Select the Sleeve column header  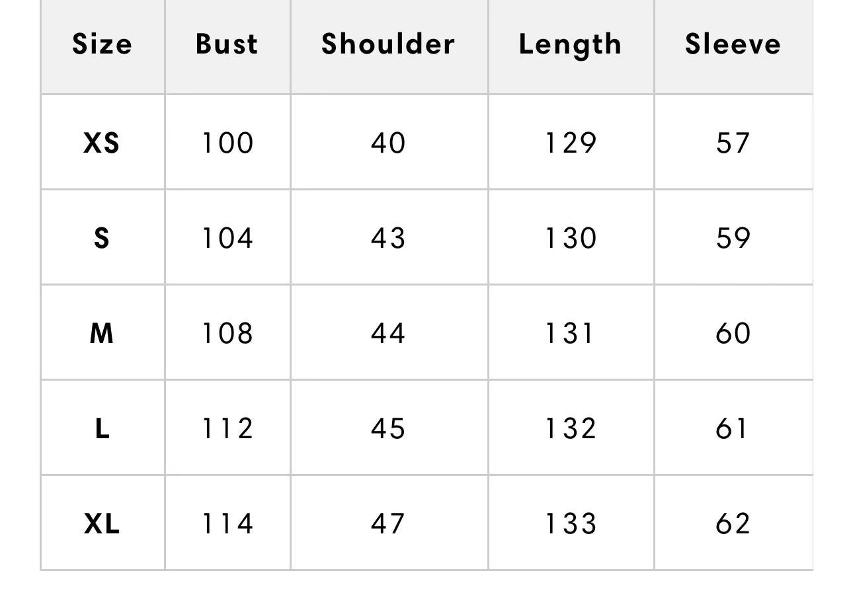733,44
